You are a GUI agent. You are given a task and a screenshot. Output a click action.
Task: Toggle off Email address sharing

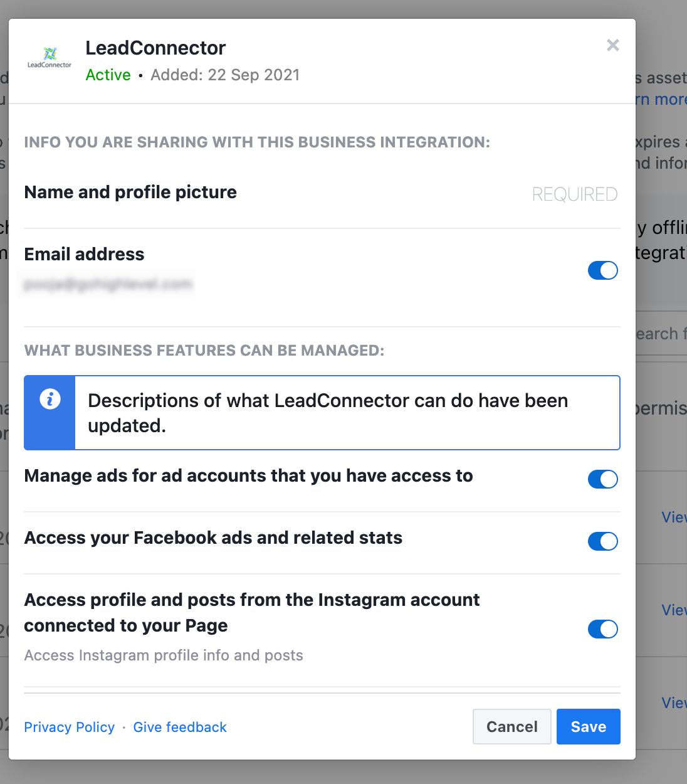click(603, 270)
